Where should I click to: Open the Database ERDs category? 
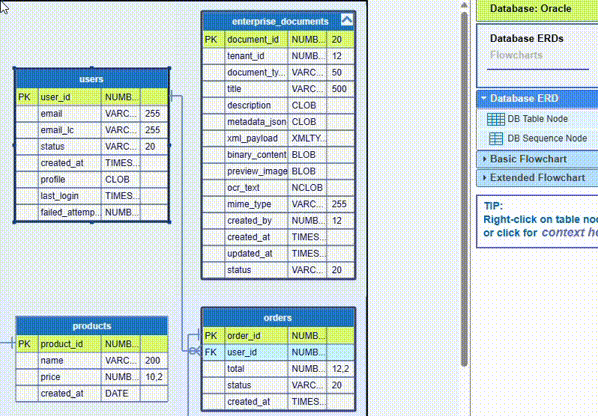pos(526,39)
